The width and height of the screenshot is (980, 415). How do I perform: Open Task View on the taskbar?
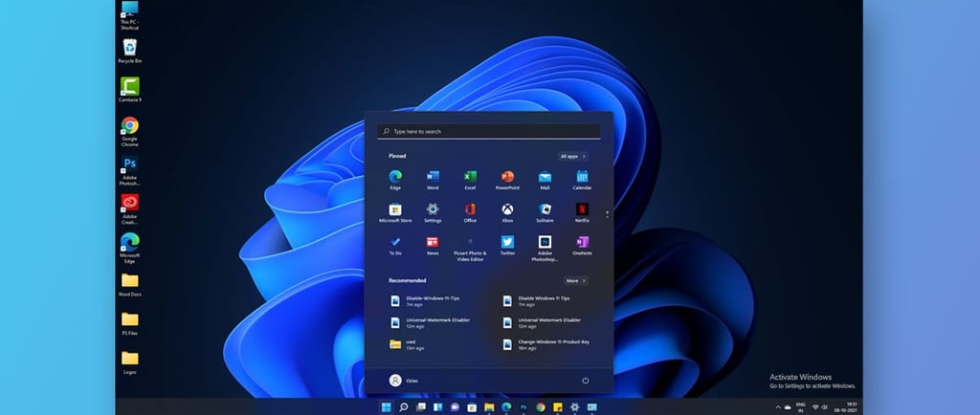coord(421,407)
